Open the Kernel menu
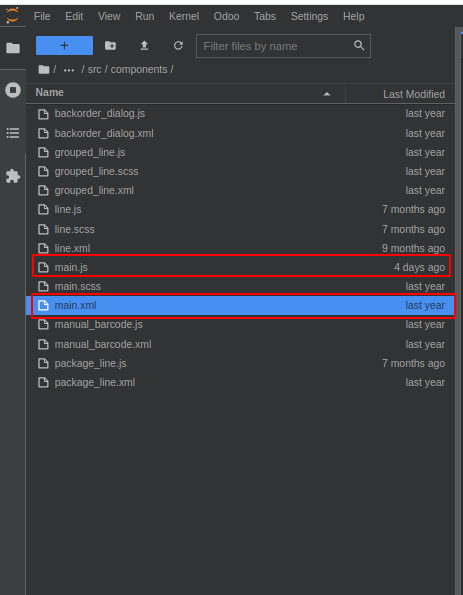The width and height of the screenshot is (463, 595). (184, 16)
